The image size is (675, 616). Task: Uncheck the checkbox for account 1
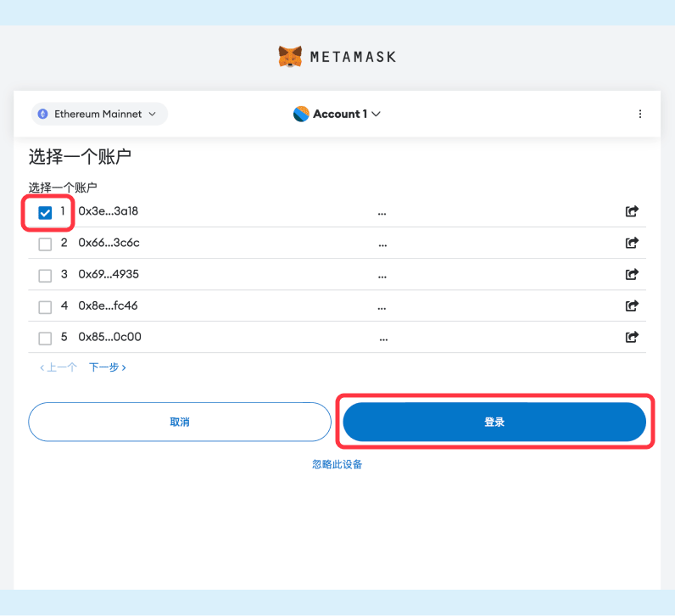click(x=46, y=213)
